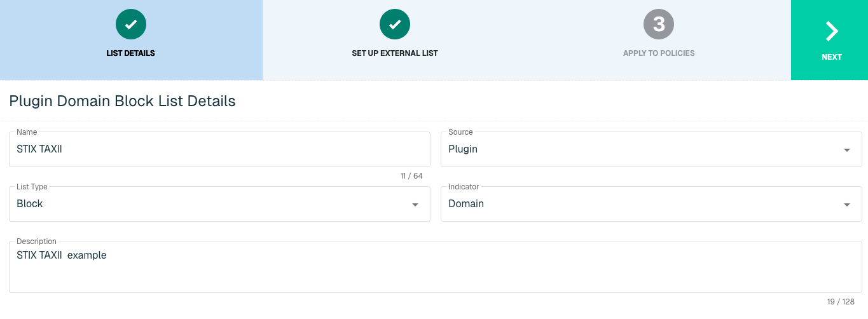This screenshot has width=868, height=319.
Task: Click the Description field label
Action: (36, 241)
